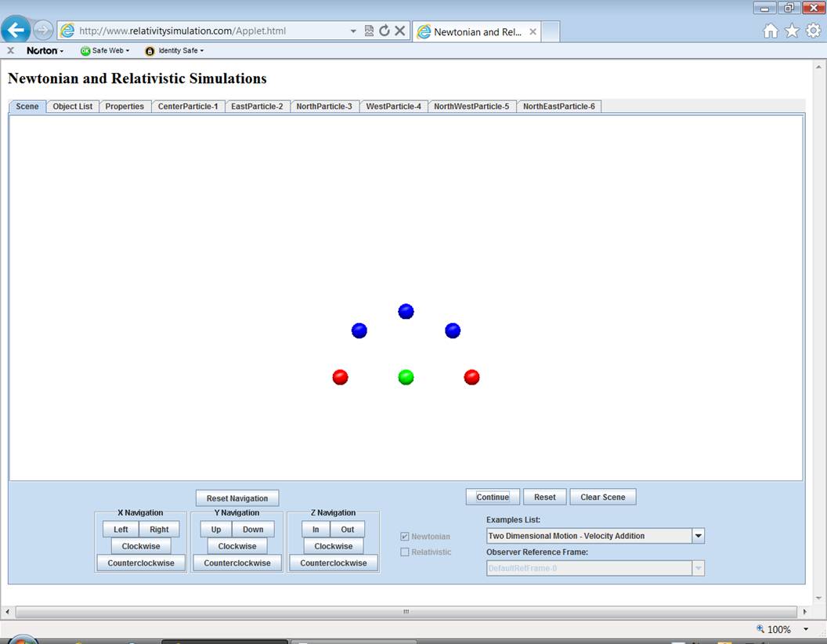Enable the Newtonian checkbox
Image resolution: width=827 pixels, height=644 pixels.
[x=405, y=537]
